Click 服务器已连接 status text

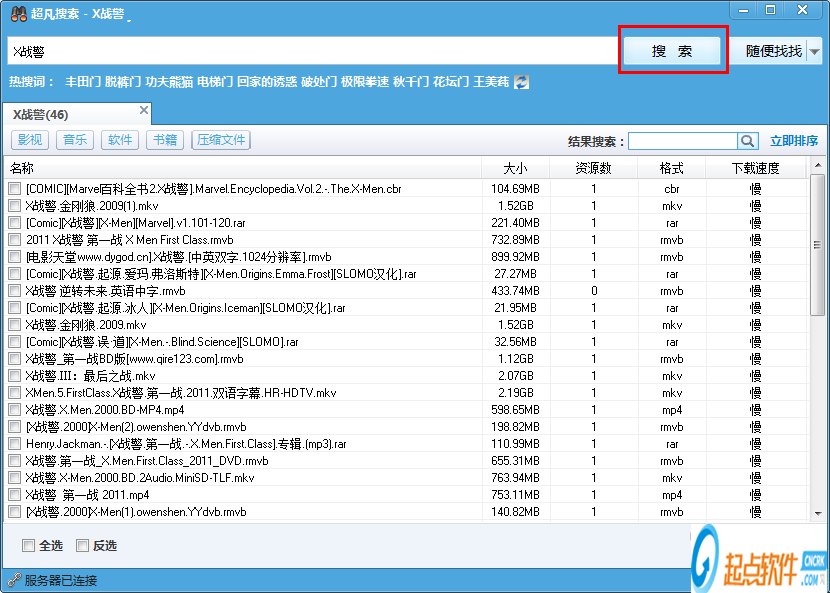point(61,580)
